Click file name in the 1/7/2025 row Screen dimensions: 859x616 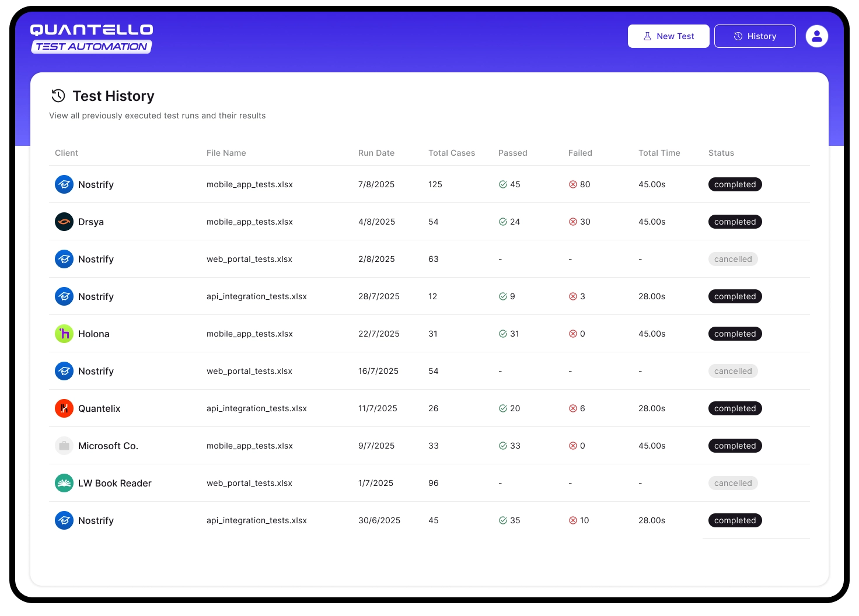pyautogui.click(x=249, y=483)
